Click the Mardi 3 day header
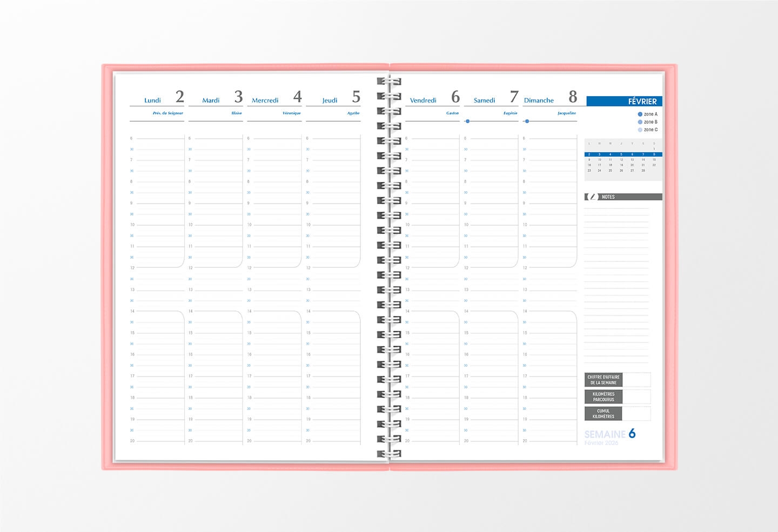Viewport: 778px width, 532px height. coord(215,98)
